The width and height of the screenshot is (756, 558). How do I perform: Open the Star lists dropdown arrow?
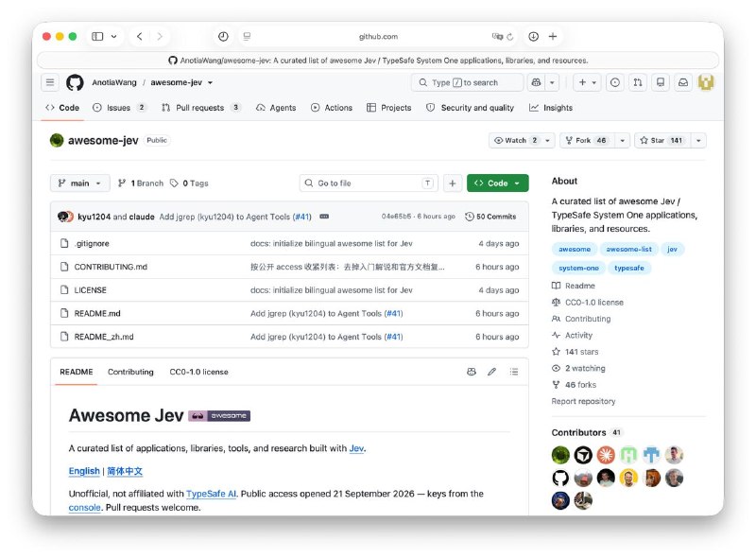(x=698, y=141)
